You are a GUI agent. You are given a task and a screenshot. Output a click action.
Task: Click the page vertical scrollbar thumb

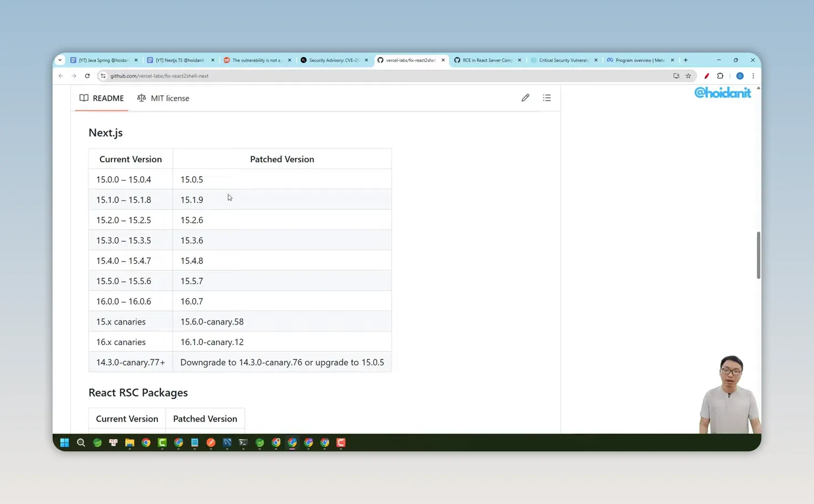tap(758, 255)
